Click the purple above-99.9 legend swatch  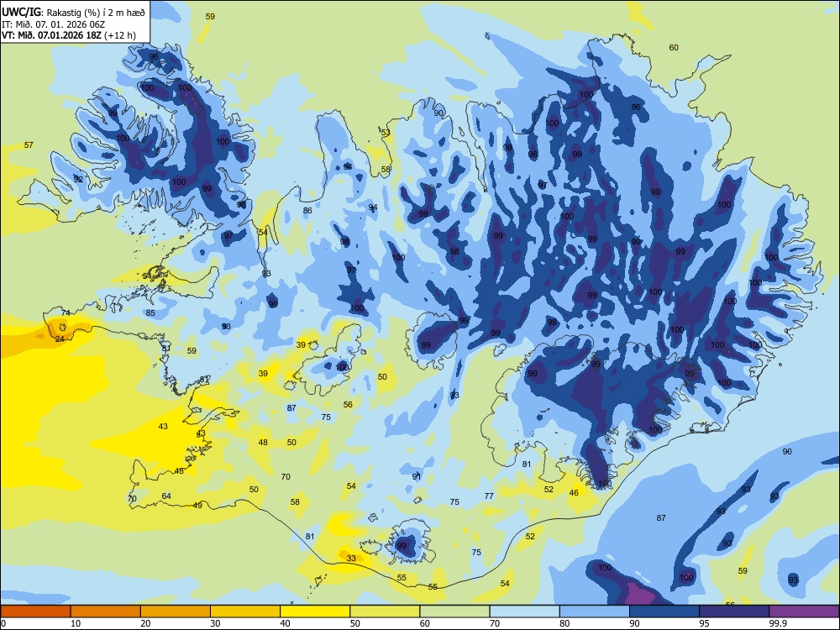pyautogui.click(x=804, y=612)
